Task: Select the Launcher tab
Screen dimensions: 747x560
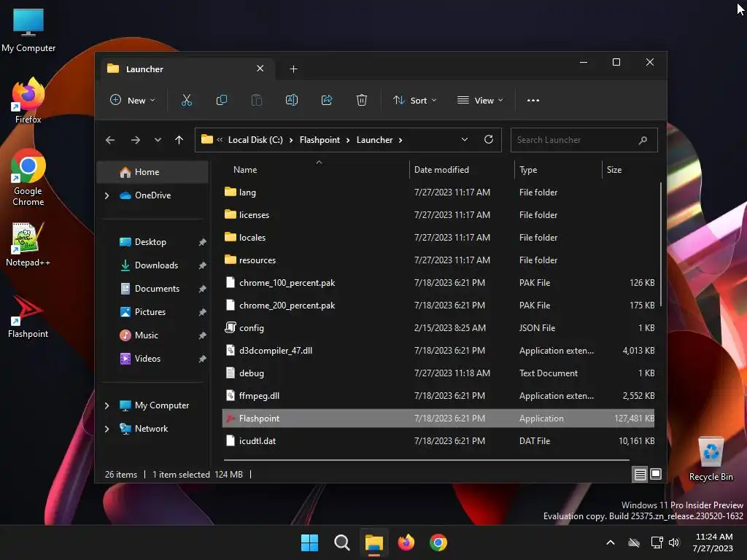Action: click(186, 69)
